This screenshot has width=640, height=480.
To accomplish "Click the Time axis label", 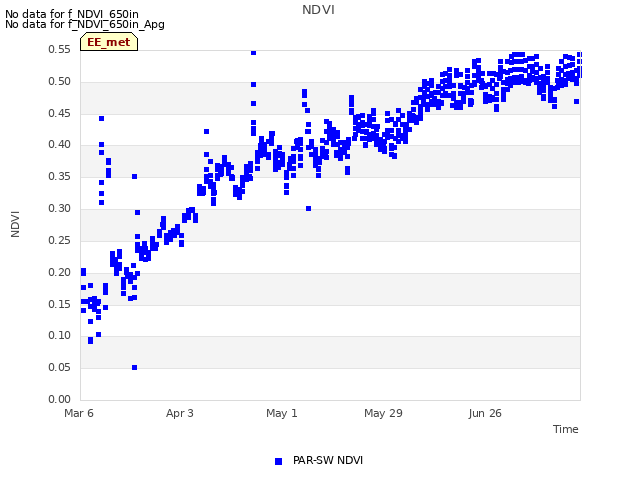I will click(x=566, y=429).
